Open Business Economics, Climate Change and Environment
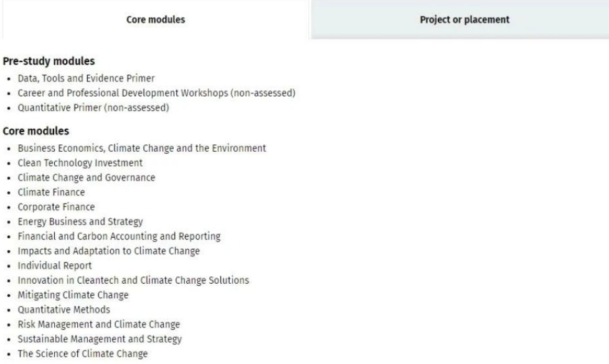 point(142,148)
